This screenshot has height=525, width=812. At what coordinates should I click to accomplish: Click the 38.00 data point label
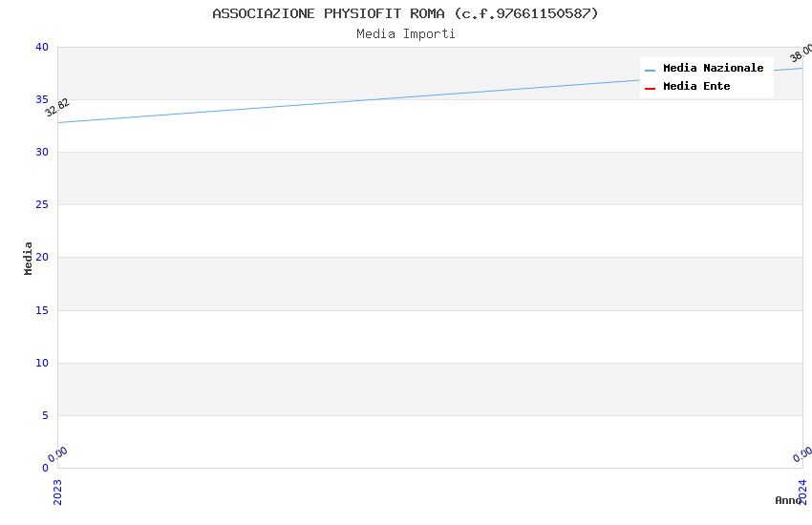click(x=801, y=53)
